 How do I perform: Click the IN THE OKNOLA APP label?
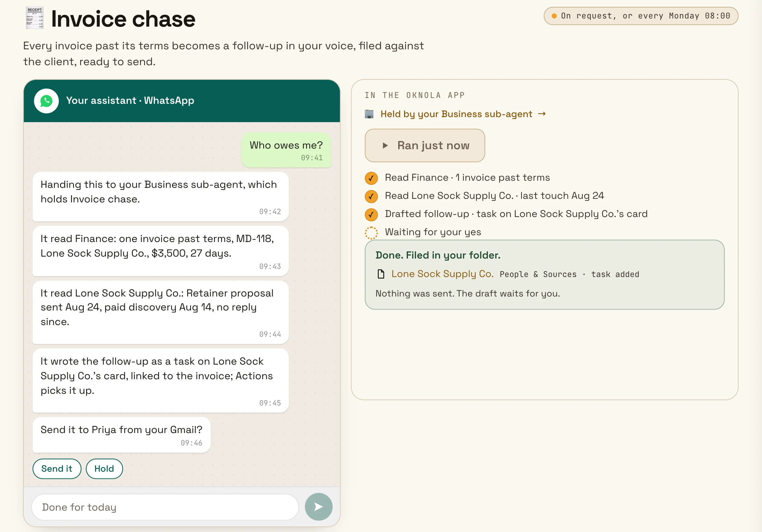click(414, 95)
